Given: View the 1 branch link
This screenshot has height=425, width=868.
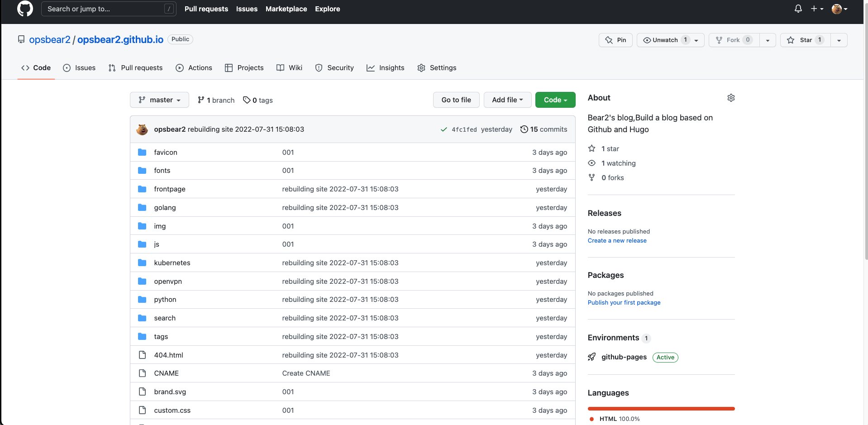Looking at the screenshot, I should tap(216, 100).
